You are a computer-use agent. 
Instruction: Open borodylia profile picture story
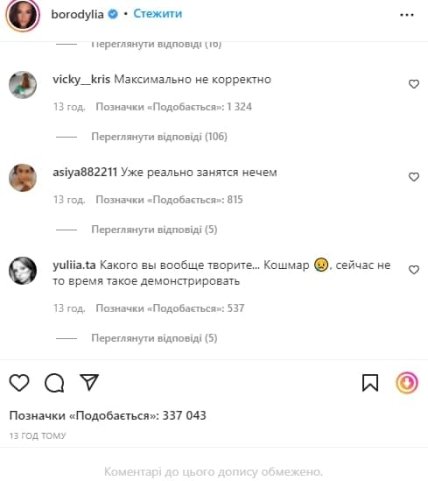[x=23, y=15]
